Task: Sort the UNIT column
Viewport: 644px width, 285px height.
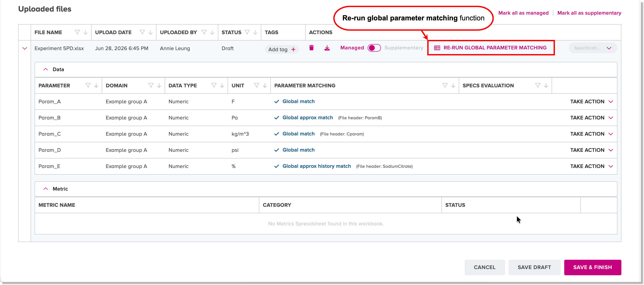Action: [265, 86]
